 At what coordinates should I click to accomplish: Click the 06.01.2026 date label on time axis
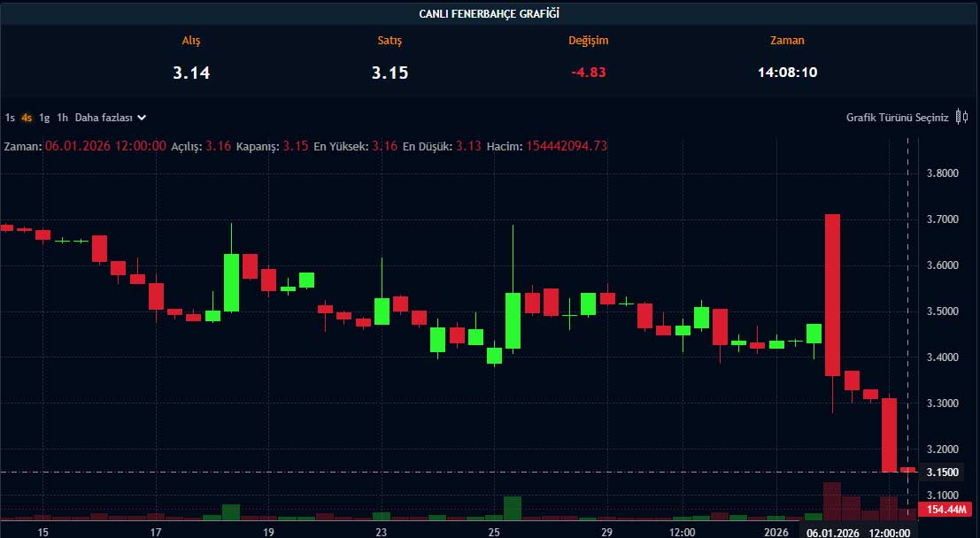(x=830, y=532)
